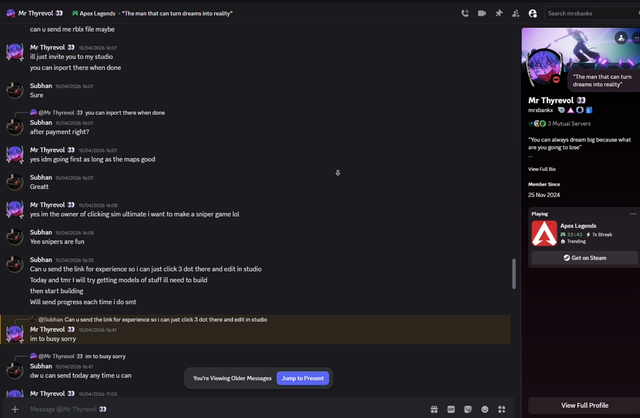
Task: Focus the Search mrxbankx field
Action: click(592, 13)
